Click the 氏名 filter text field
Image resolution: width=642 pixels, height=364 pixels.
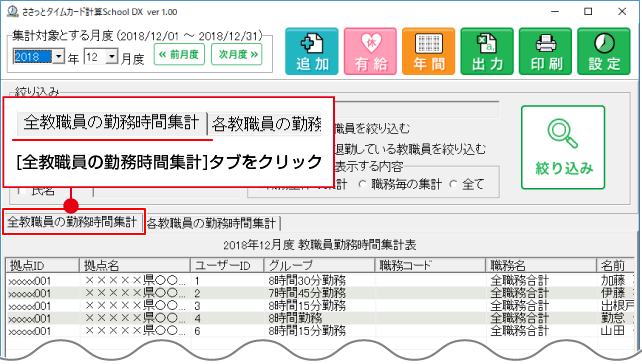point(166,191)
